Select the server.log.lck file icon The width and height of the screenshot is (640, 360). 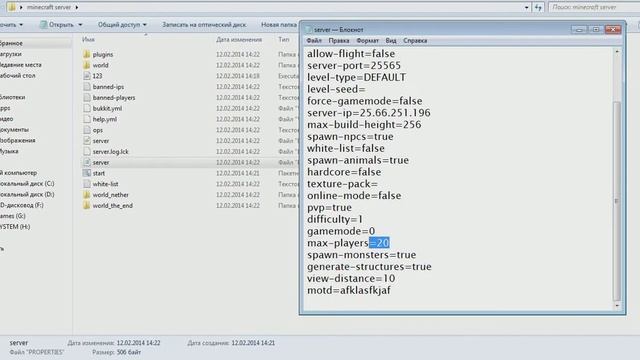tap(87, 151)
